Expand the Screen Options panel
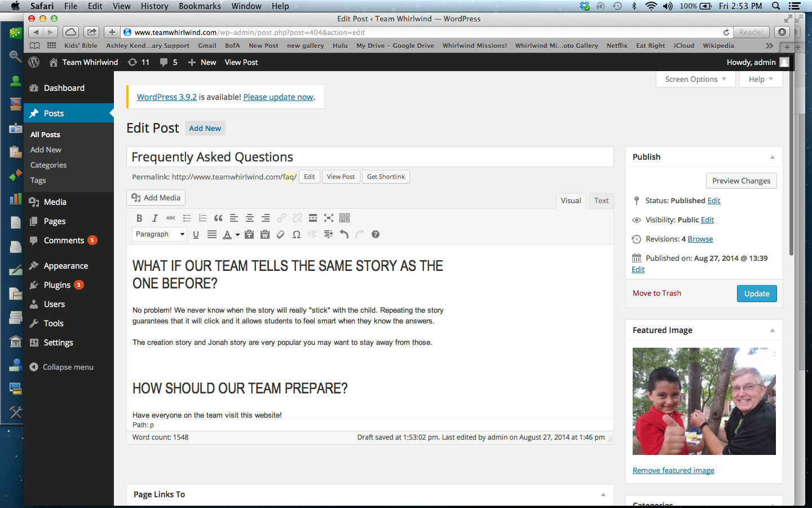 [695, 80]
